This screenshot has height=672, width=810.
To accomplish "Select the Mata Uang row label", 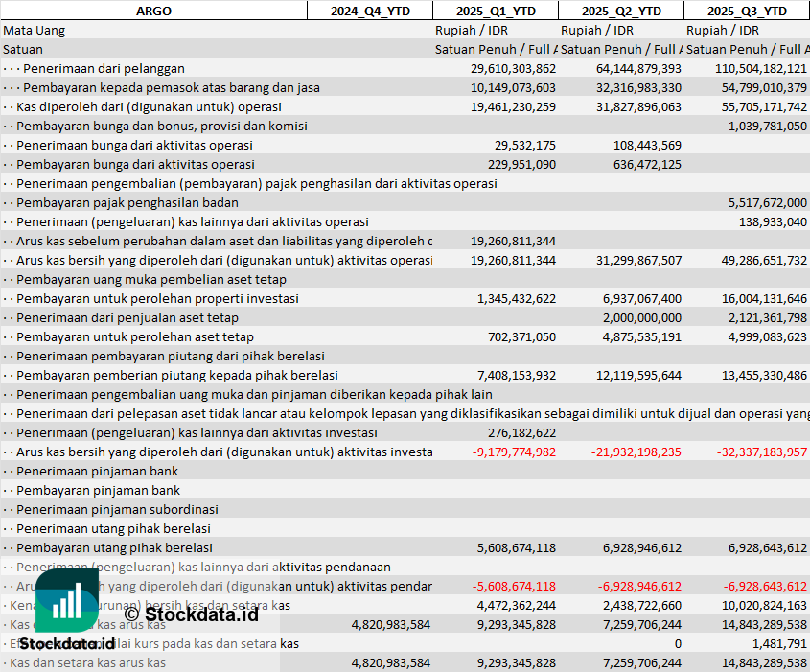I will click(35, 31).
